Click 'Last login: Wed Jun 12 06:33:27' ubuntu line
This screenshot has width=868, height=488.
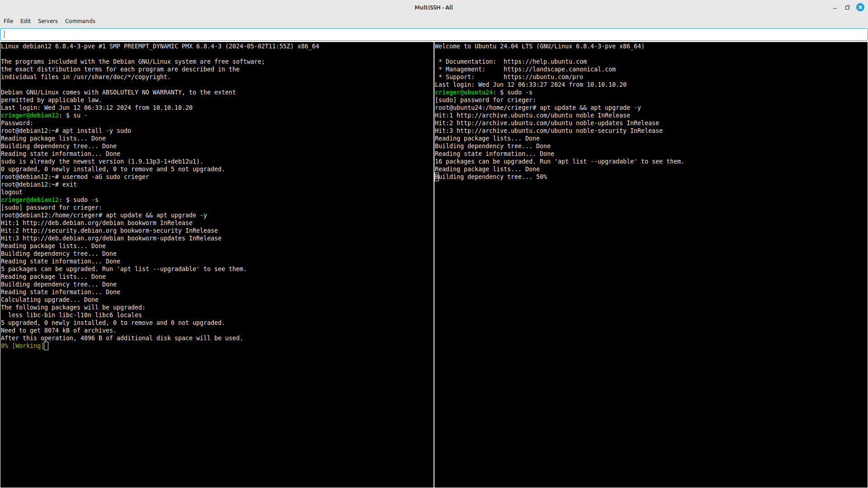531,84
